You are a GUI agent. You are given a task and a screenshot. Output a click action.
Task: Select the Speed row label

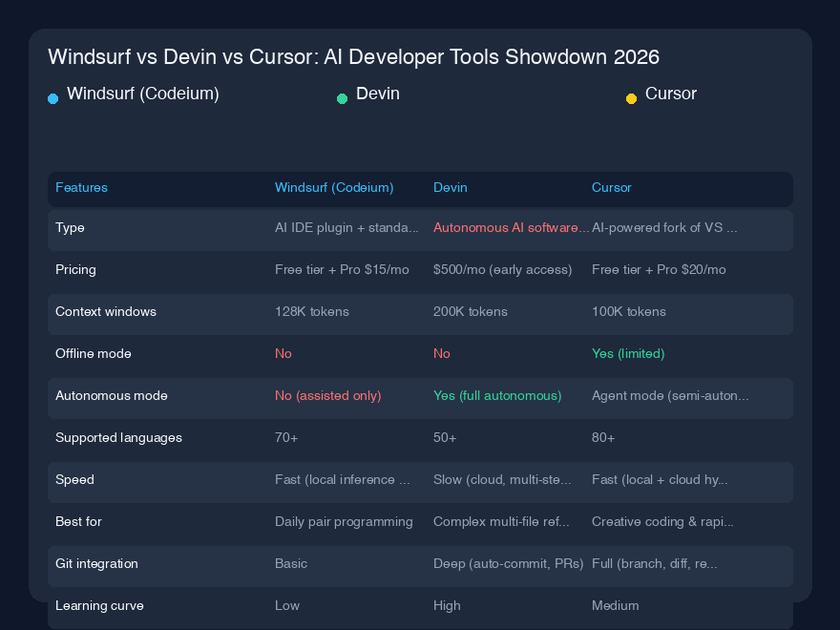coord(74,480)
